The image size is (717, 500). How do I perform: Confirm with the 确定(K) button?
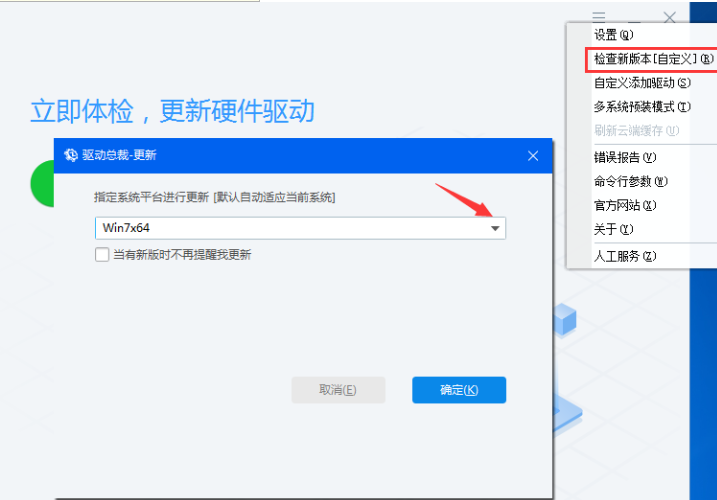click(459, 390)
